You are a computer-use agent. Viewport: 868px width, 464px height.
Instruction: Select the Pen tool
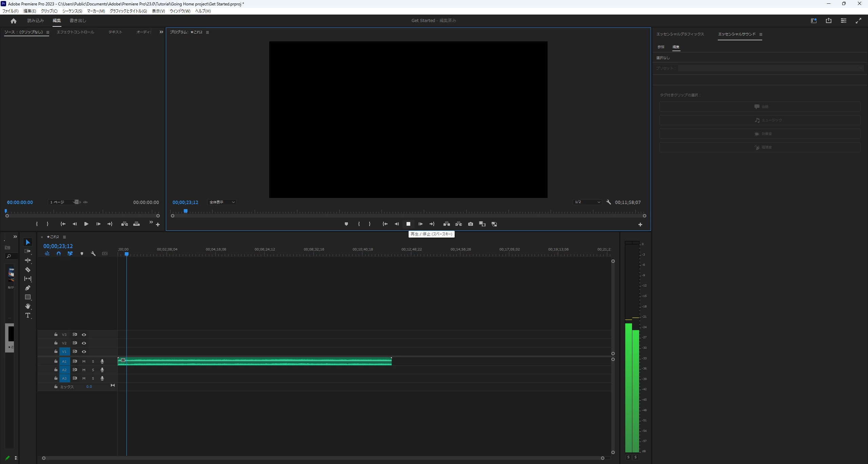[28, 288]
